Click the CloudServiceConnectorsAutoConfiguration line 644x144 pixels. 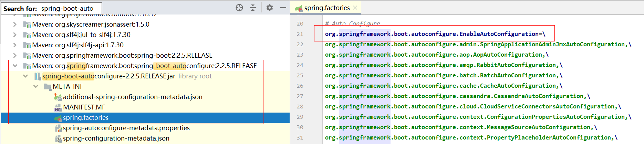(x=473, y=106)
